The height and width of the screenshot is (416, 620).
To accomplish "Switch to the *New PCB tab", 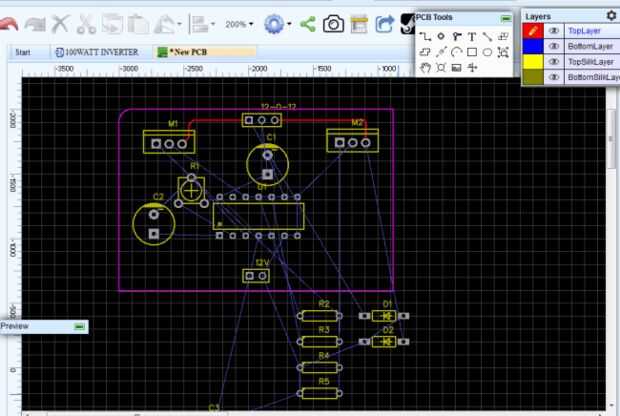I will [x=205, y=52].
